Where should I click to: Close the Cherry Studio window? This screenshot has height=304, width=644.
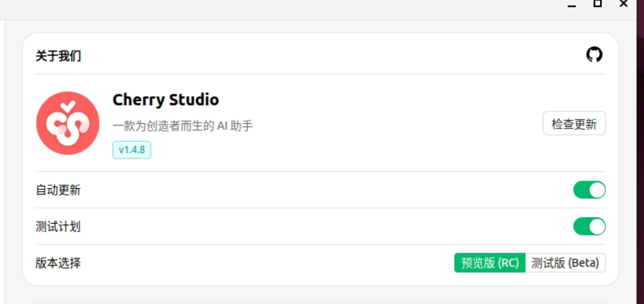tap(624, 4)
